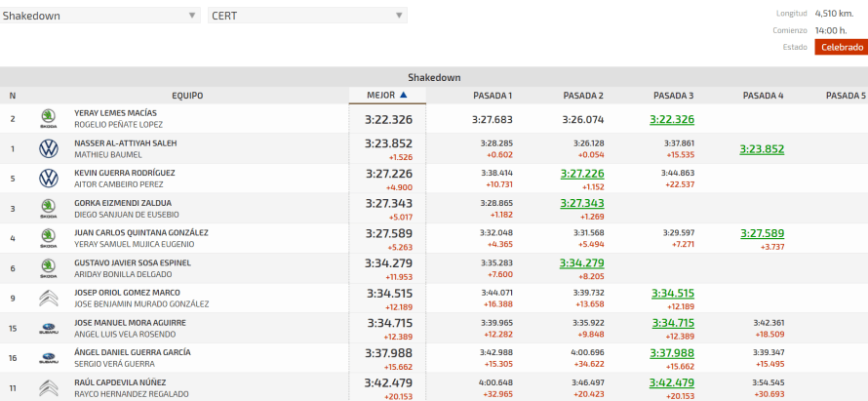Open the CERT category dropdown

tap(307, 16)
